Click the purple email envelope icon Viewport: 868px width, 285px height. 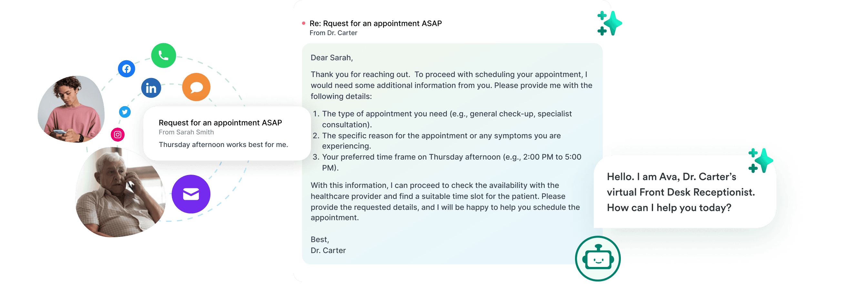tap(191, 194)
